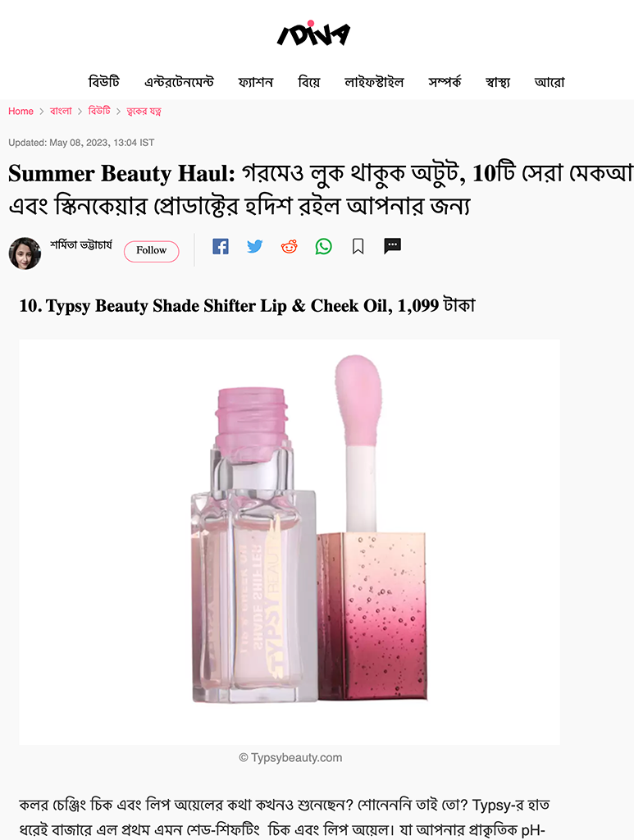
Task: Expand the আরো more menu
Action: 550,82
